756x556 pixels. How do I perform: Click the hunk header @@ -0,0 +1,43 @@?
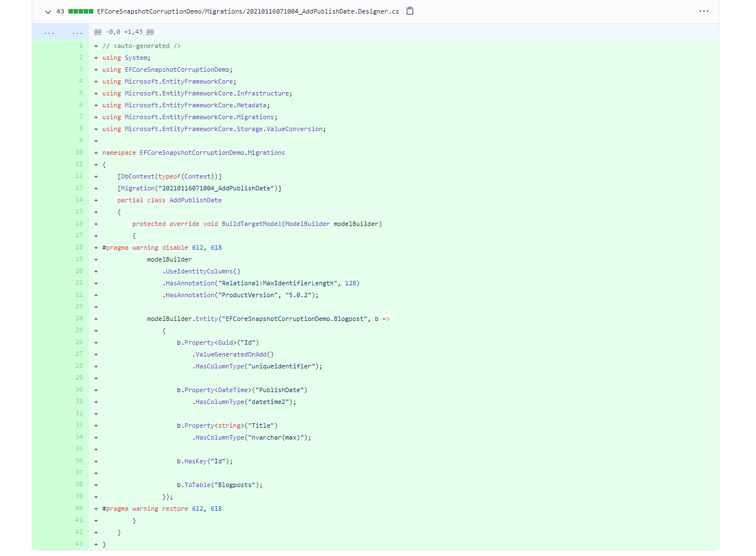click(x=124, y=32)
